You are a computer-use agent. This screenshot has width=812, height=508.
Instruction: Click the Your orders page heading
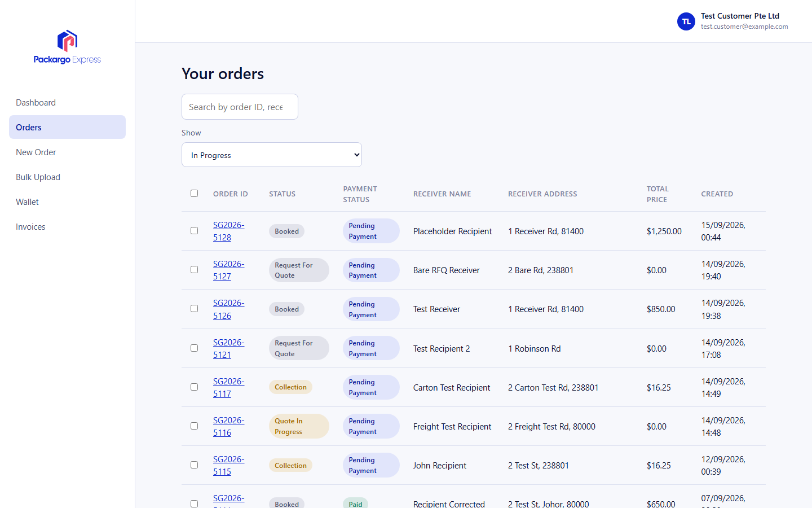pyautogui.click(x=223, y=73)
